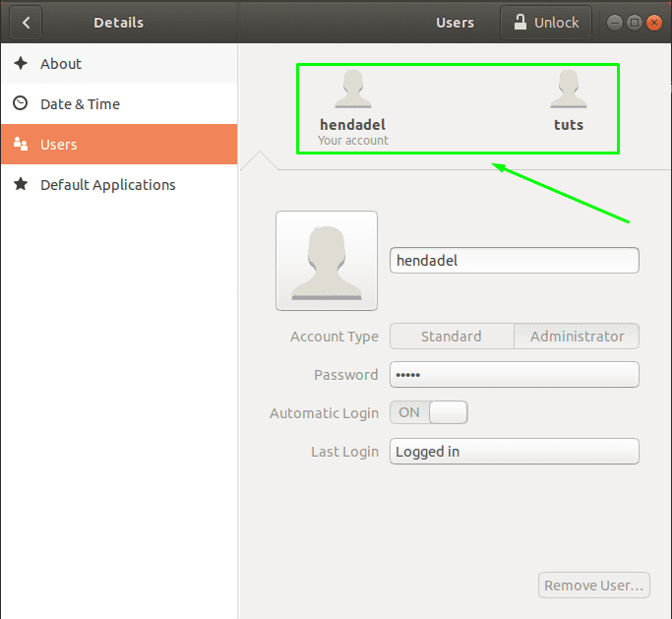Click the 'Automatic Login' label

[x=325, y=413]
